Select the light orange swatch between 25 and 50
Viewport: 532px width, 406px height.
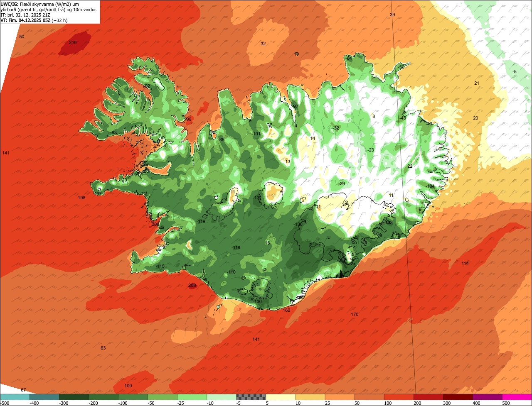click(340, 397)
